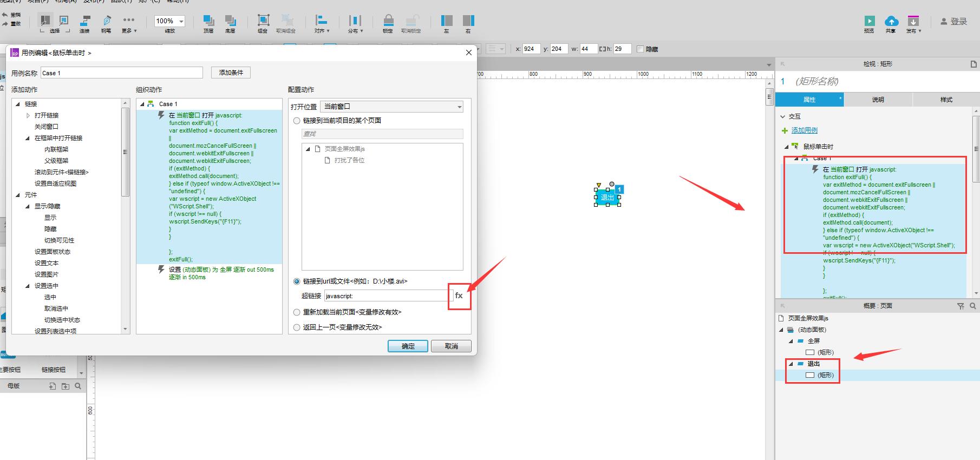Open the 打开位置 当前窗口 dropdown
Viewport: 980px width, 460px height.
[392, 107]
